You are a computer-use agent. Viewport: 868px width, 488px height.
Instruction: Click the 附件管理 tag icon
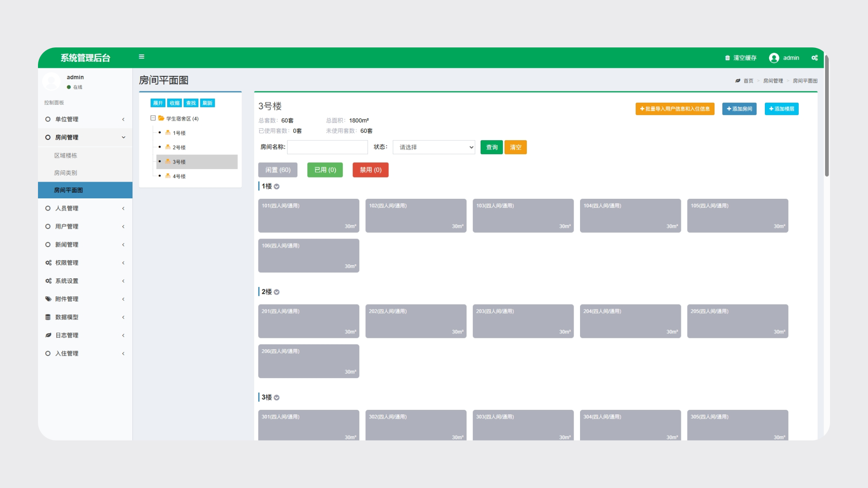pyautogui.click(x=48, y=299)
